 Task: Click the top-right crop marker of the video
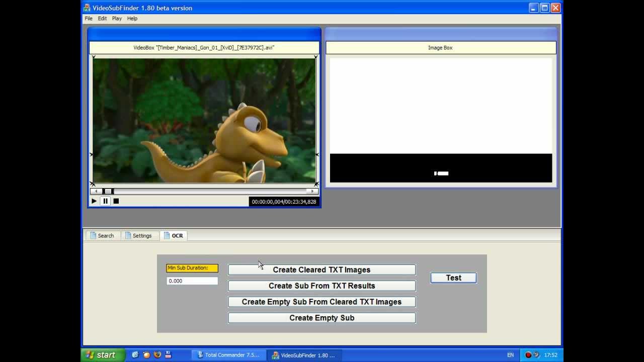316,57
